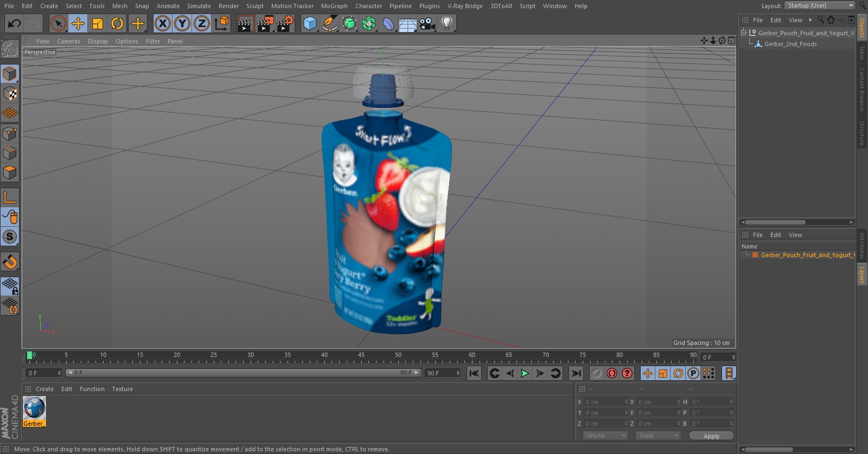
Task: Add a Cube primitive object
Action: coord(310,23)
